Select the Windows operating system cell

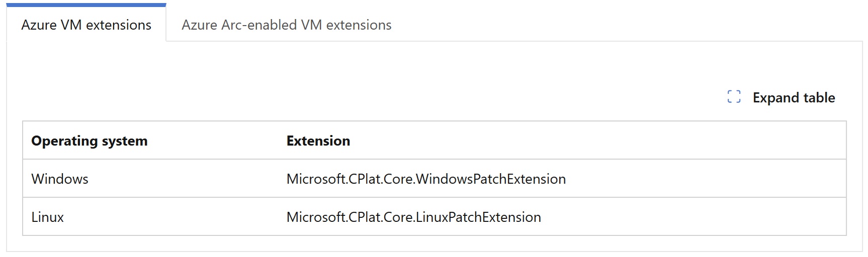click(x=60, y=179)
